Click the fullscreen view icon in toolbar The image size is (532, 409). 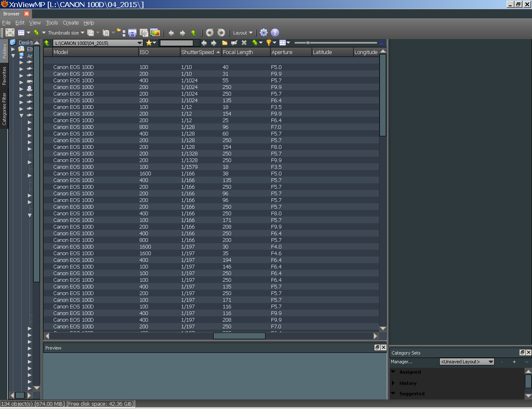tap(10, 32)
